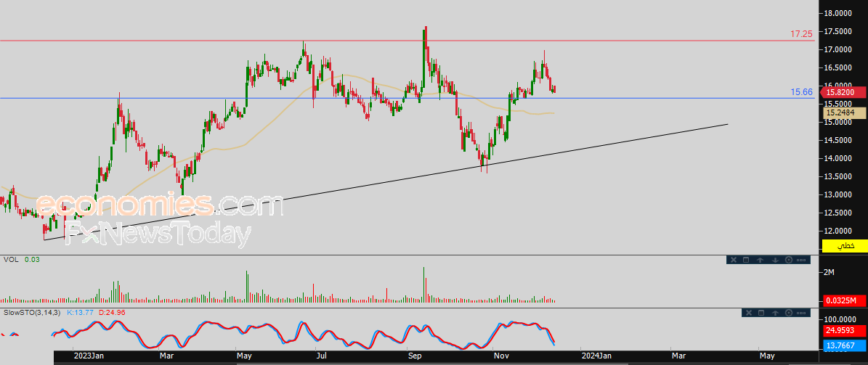Click the D:24.96 readout
The height and width of the screenshot is (365, 868).
[x=113, y=313]
